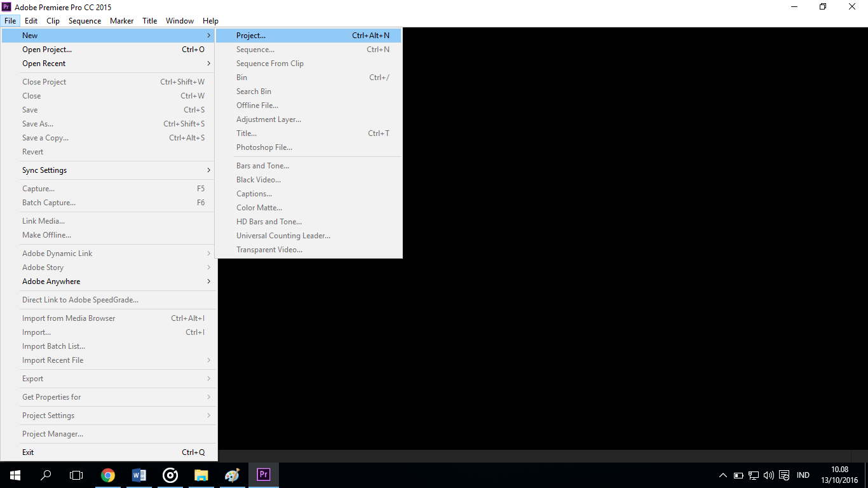Open the File menu
This screenshot has width=868, height=488.
pyautogui.click(x=10, y=21)
